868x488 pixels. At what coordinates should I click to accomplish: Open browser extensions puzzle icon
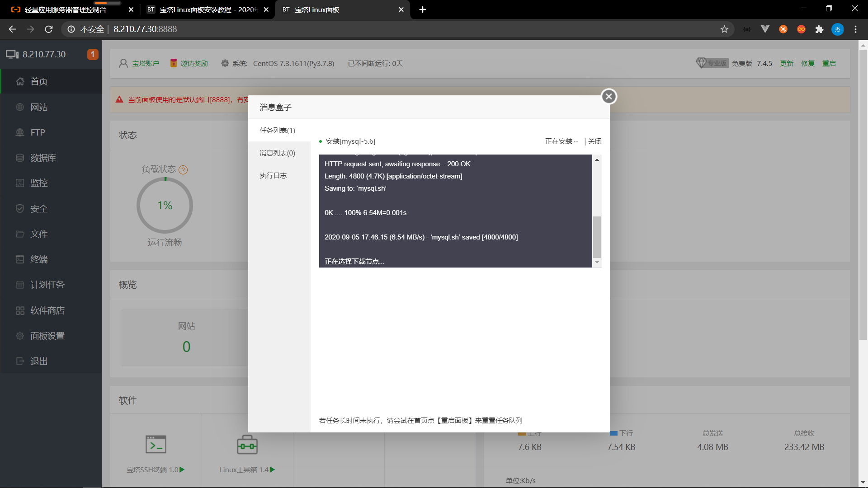819,29
